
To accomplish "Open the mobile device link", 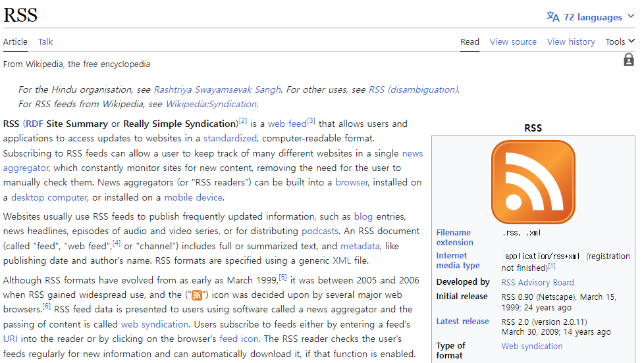I will coord(194,197).
